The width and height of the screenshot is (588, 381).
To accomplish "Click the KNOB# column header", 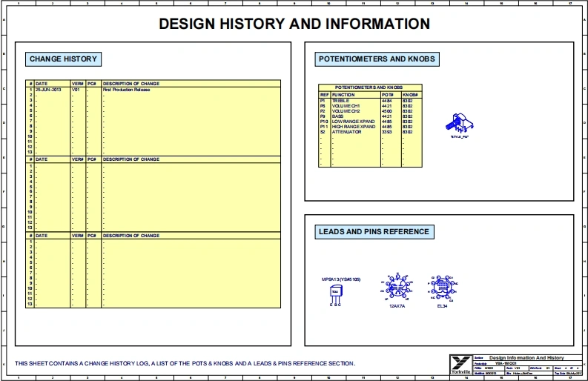I will [x=411, y=95].
